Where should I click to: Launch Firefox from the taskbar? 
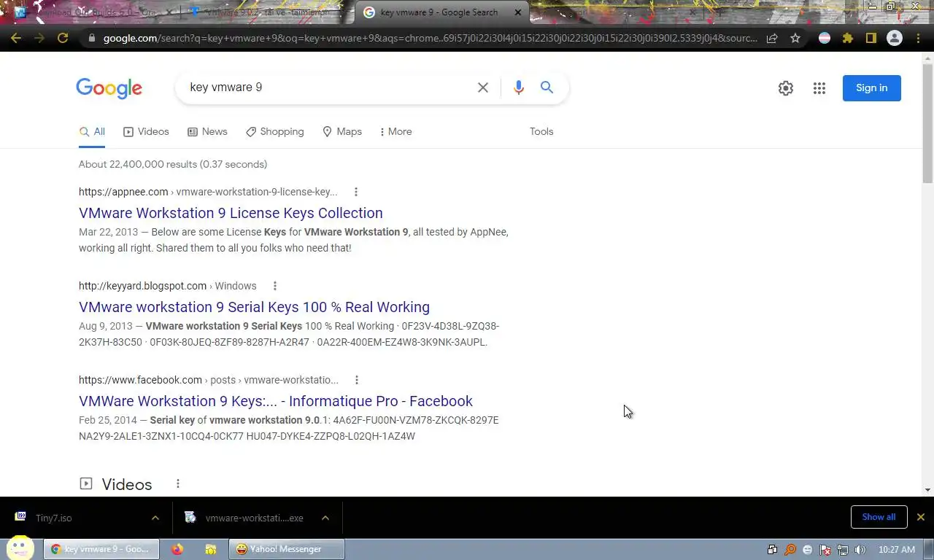click(x=177, y=549)
